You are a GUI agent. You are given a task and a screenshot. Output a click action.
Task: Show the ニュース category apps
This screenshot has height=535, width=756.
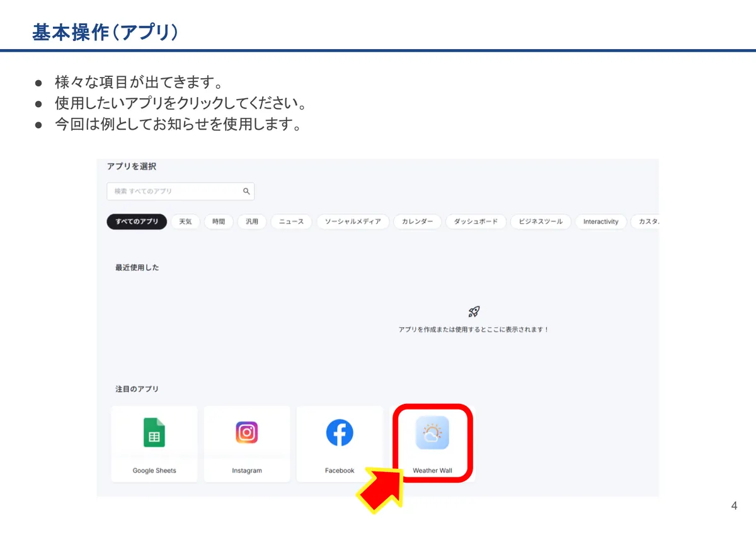pos(291,222)
